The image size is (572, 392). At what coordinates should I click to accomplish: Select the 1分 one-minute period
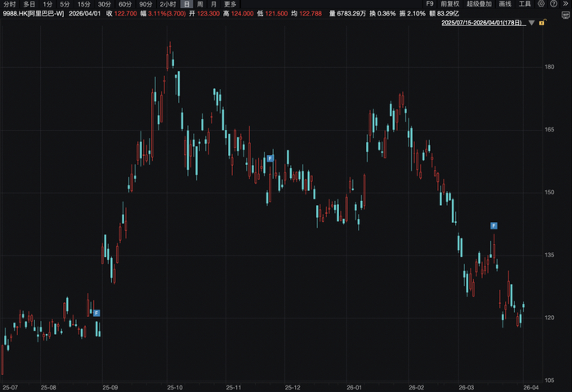point(47,4)
